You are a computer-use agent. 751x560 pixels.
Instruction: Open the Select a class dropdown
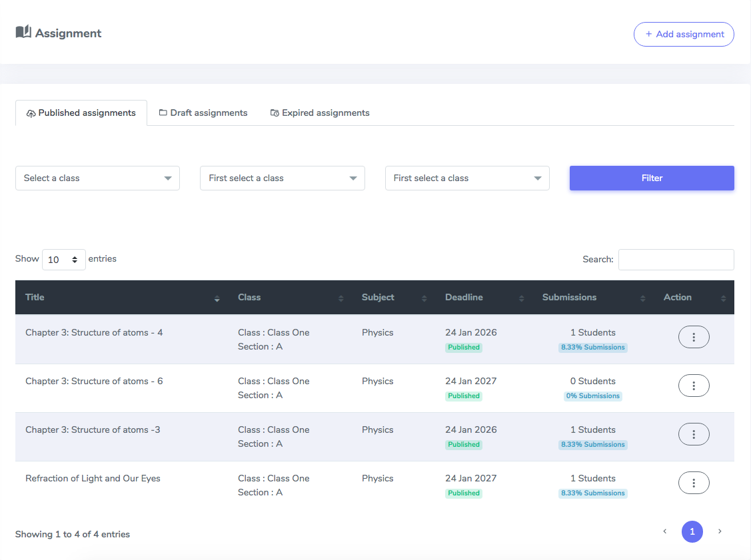coord(98,178)
